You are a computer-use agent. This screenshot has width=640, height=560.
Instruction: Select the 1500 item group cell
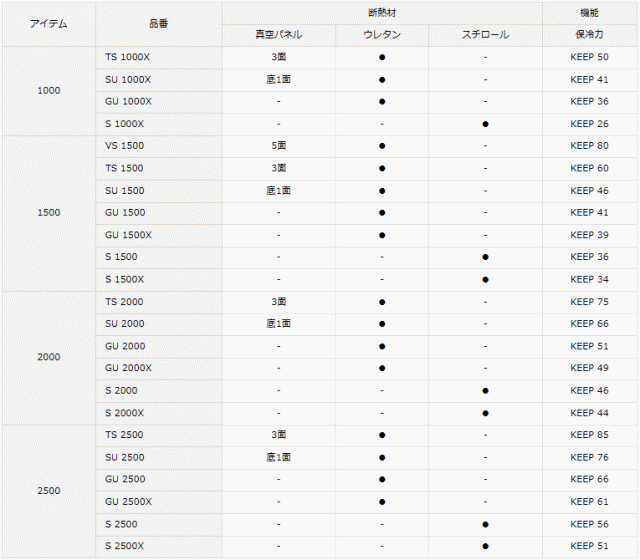click(48, 213)
